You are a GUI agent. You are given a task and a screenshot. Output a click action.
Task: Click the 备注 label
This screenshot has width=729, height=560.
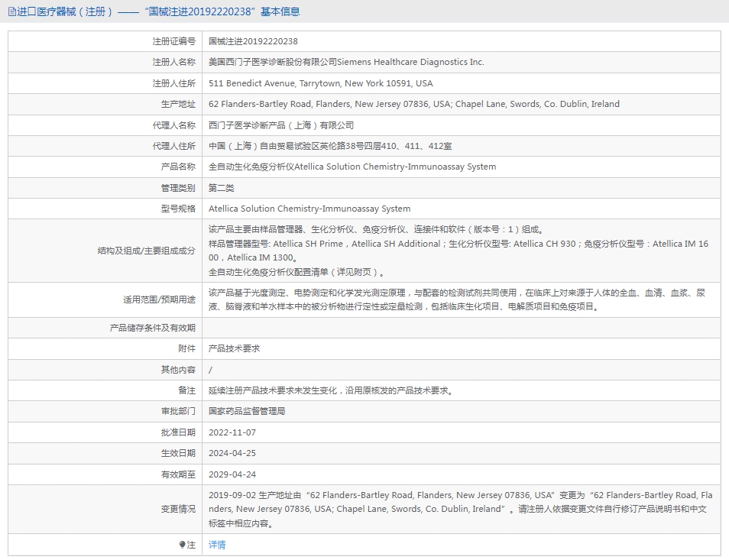187,390
